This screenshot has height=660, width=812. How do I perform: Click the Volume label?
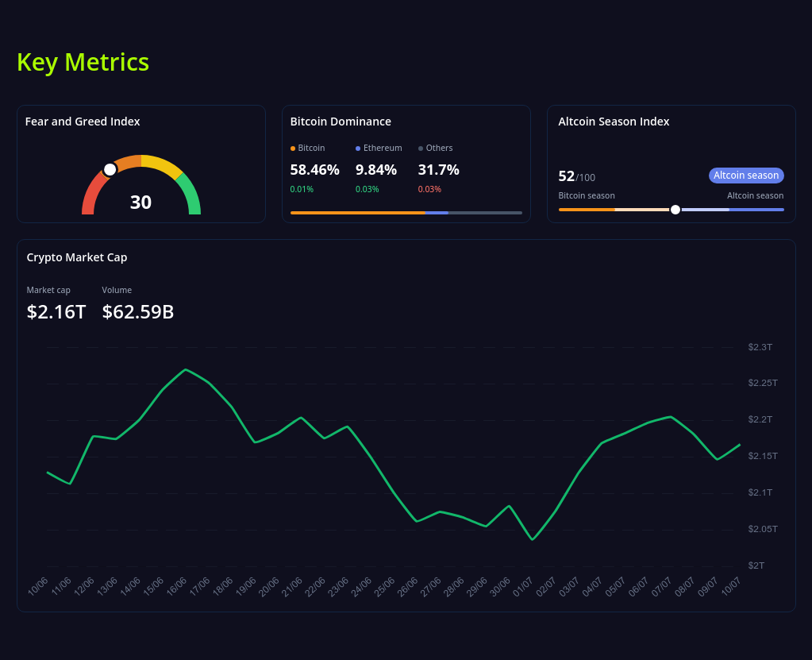tap(117, 290)
